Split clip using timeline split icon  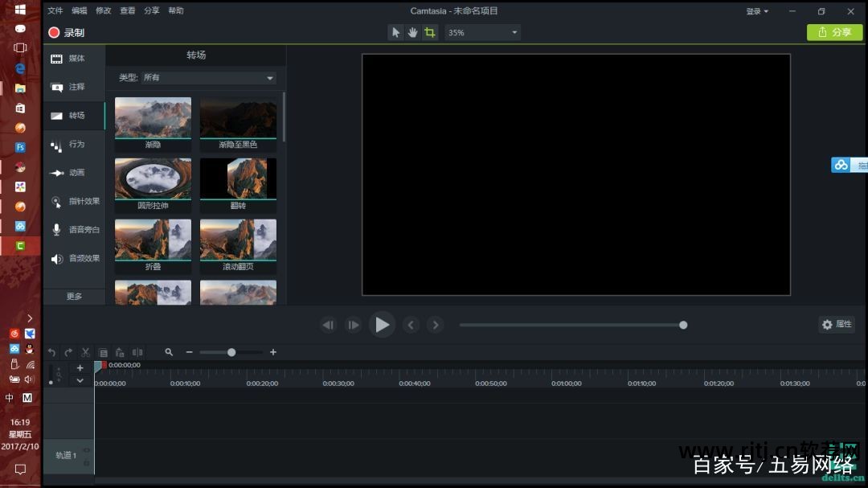pos(137,352)
